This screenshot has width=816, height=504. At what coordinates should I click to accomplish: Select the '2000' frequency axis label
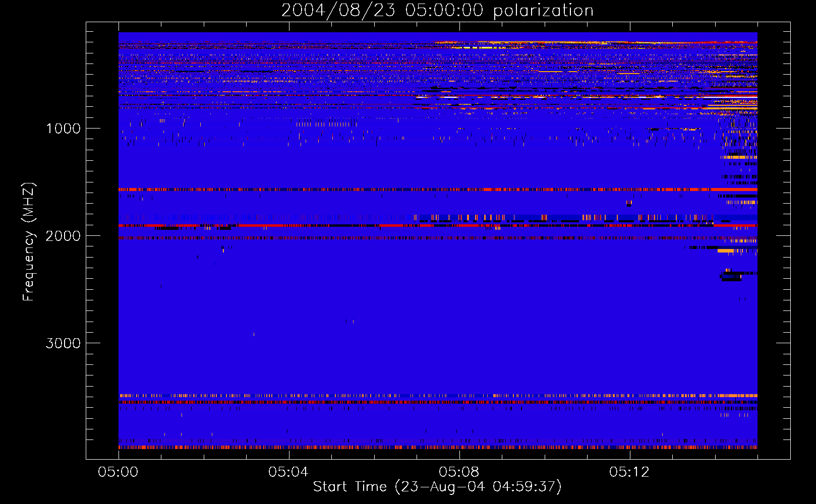click(x=63, y=236)
